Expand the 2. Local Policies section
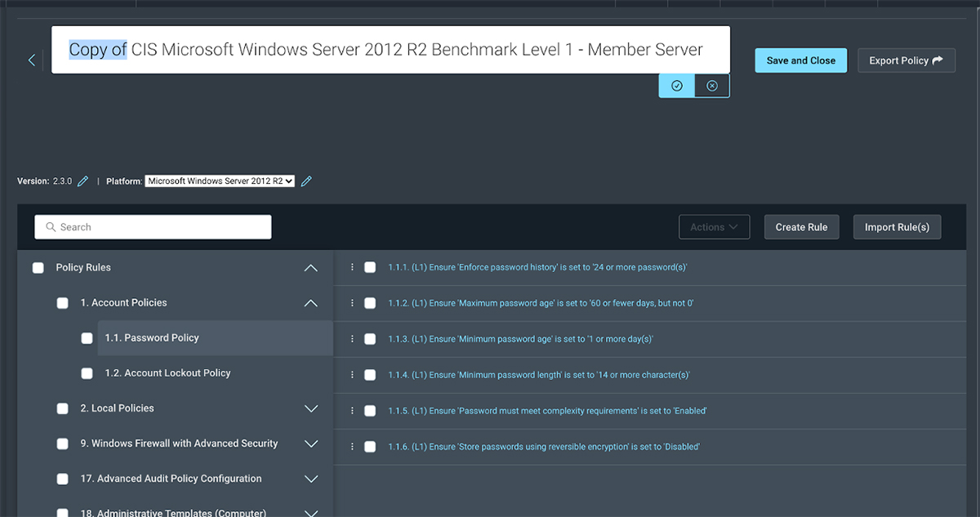 310,408
